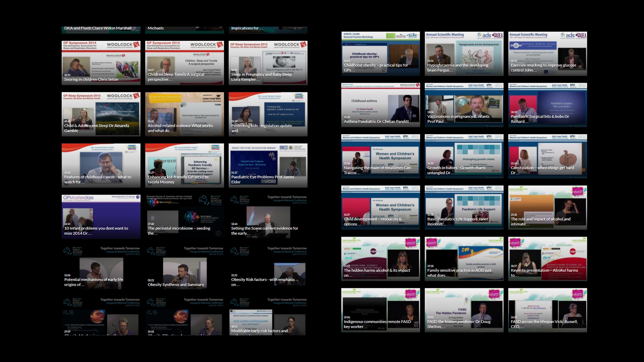This screenshot has height=362, width=644.
Task: Select 'The perinatal microbiome' video thumbnail
Action: (184, 217)
